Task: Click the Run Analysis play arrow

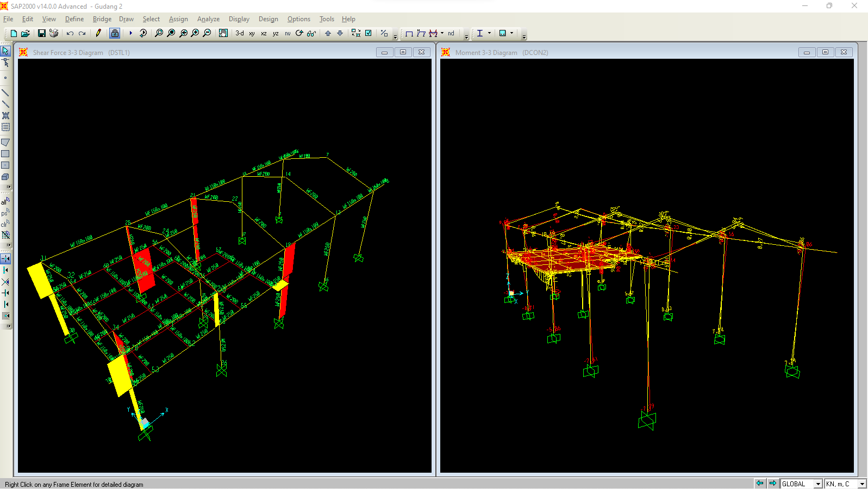Action: click(130, 33)
